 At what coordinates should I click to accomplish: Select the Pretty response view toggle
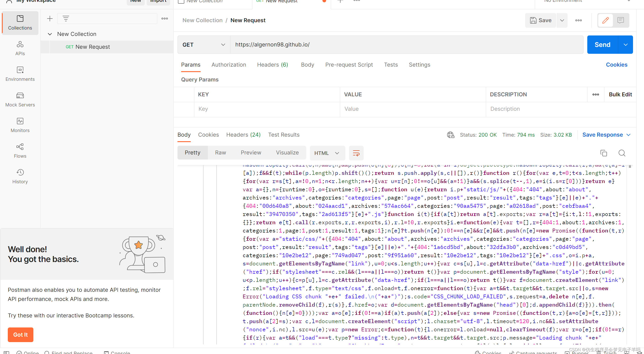(192, 153)
